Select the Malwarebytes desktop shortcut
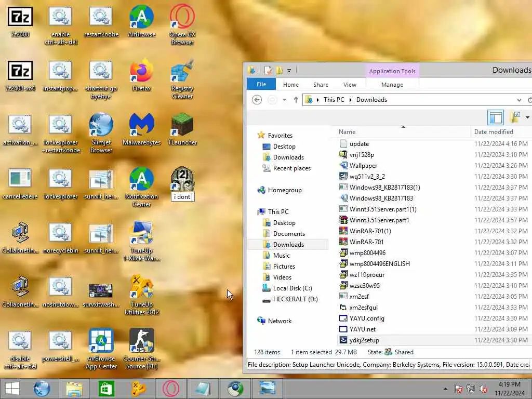This screenshot has height=399, width=532. 141,129
